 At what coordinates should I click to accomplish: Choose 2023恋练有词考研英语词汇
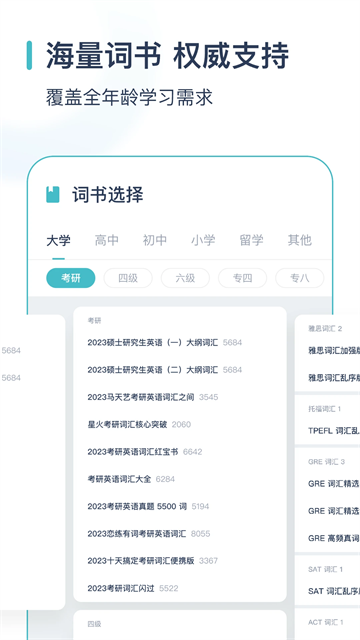point(149,533)
